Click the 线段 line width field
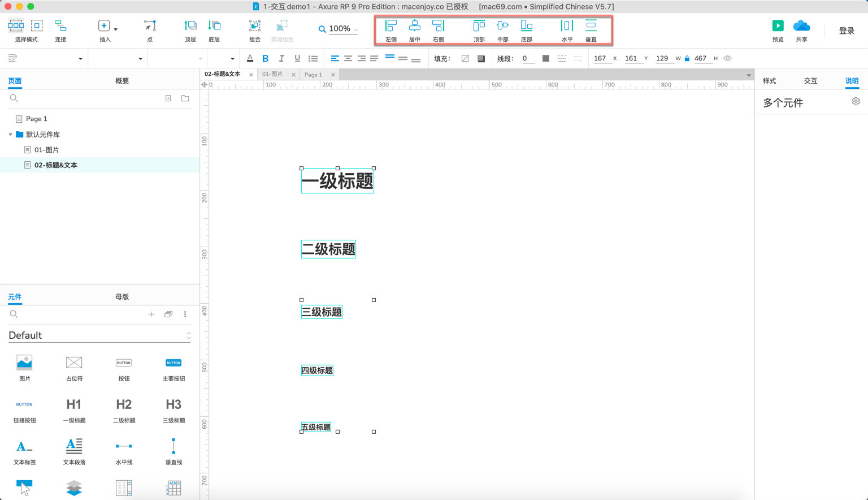Image resolution: width=868 pixels, height=500 pixels. coord(528,58)
